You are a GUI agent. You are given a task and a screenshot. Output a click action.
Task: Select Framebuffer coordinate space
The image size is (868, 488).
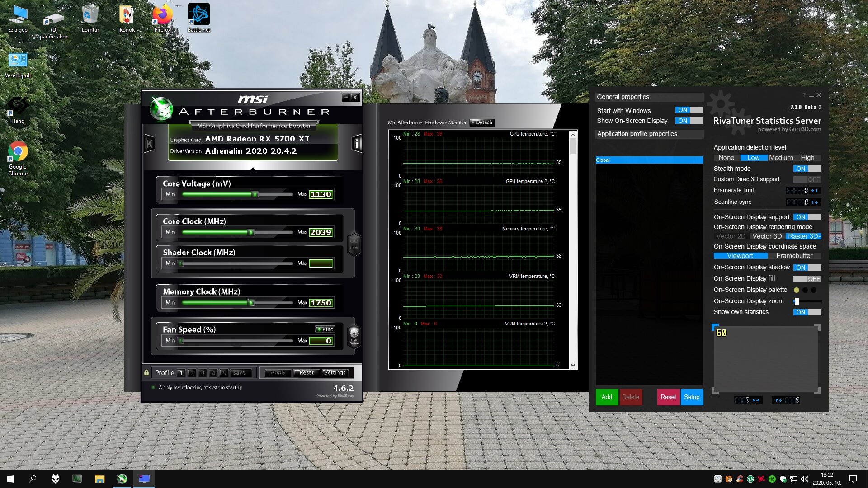pyautogui.click(x=794, y=256)
